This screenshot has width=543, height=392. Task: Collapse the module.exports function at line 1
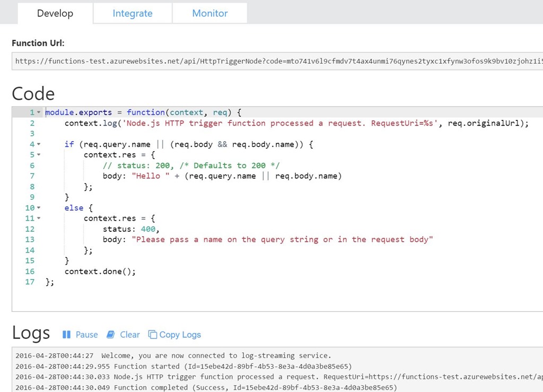point(39,112)
